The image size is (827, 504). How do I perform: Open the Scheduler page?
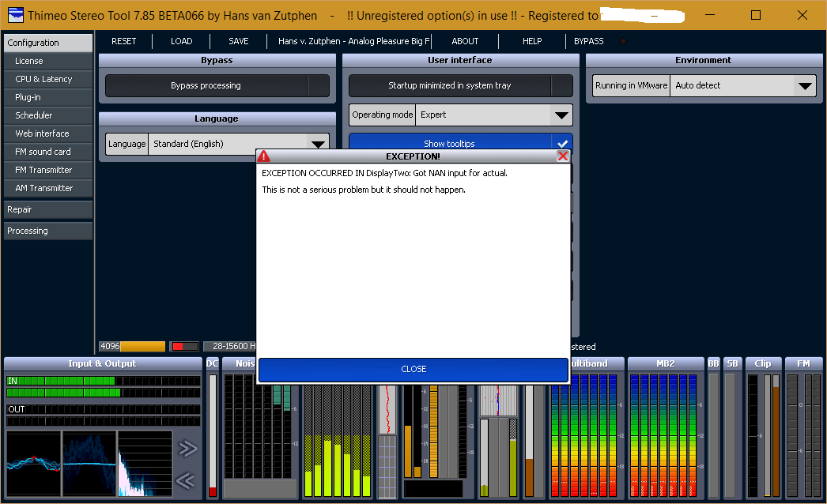pos(48,115)
